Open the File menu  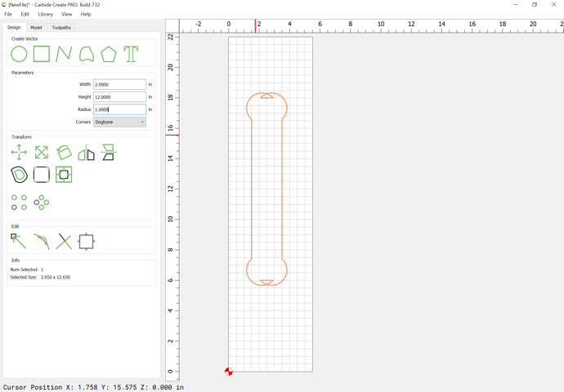coord(8,14)
